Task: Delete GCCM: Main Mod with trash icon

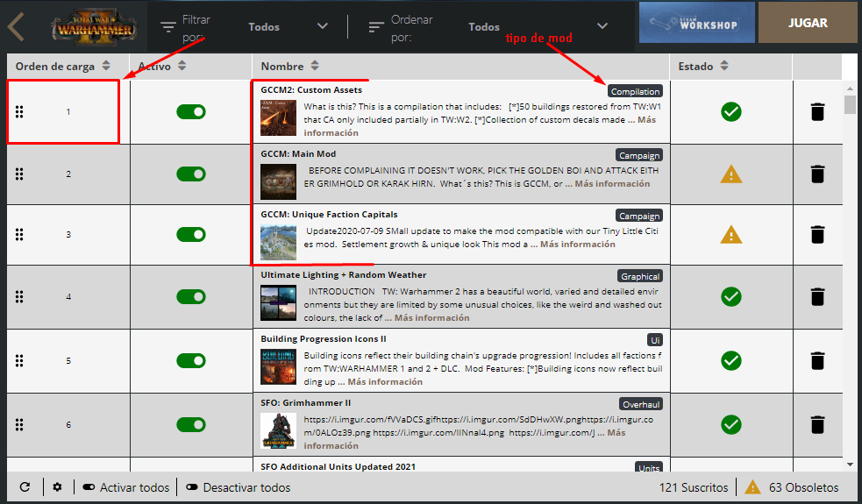Action: coord(817,174)
